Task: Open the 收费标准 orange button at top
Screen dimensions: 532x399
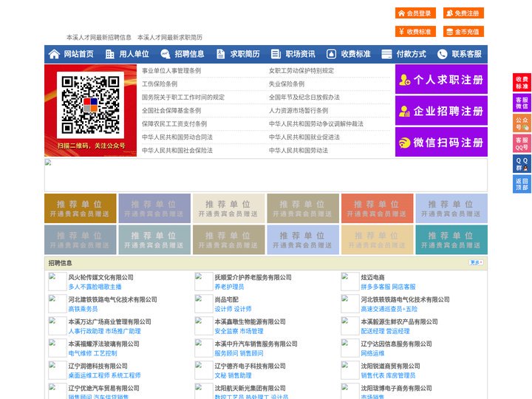Action: [x=415, y=32]
